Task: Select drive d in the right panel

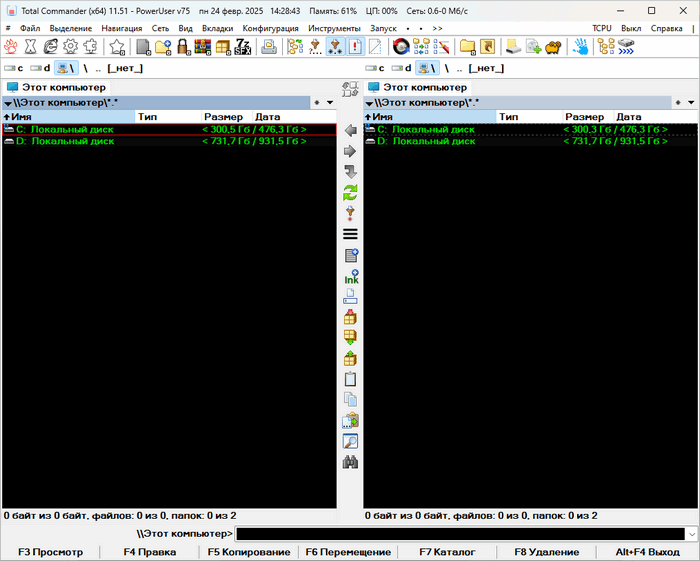Action: point(401,68)
